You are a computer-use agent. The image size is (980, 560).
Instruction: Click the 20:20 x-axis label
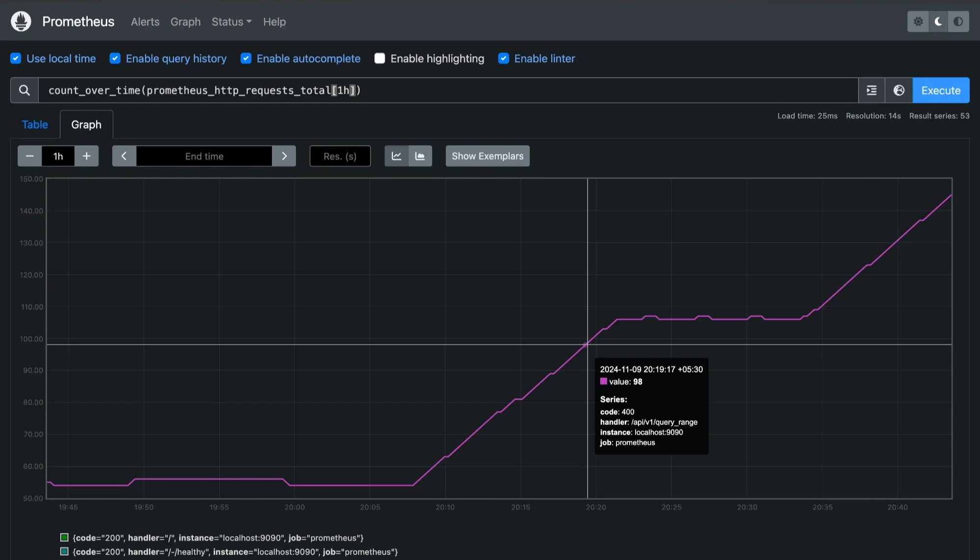(596, 507)
